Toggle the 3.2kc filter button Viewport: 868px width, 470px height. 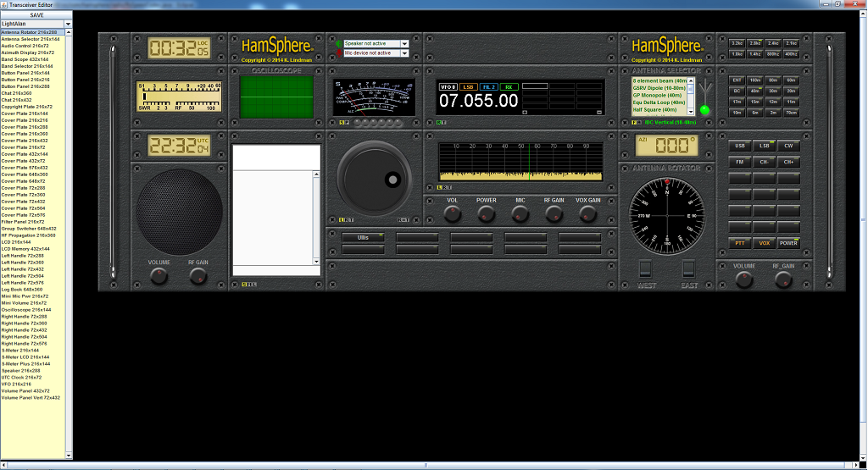(737, 43)
